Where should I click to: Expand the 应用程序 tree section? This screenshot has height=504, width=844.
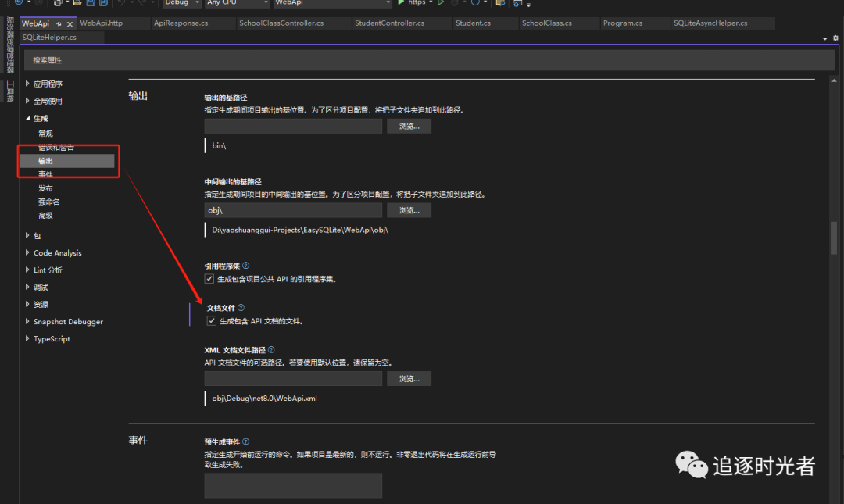coord(27,84)
